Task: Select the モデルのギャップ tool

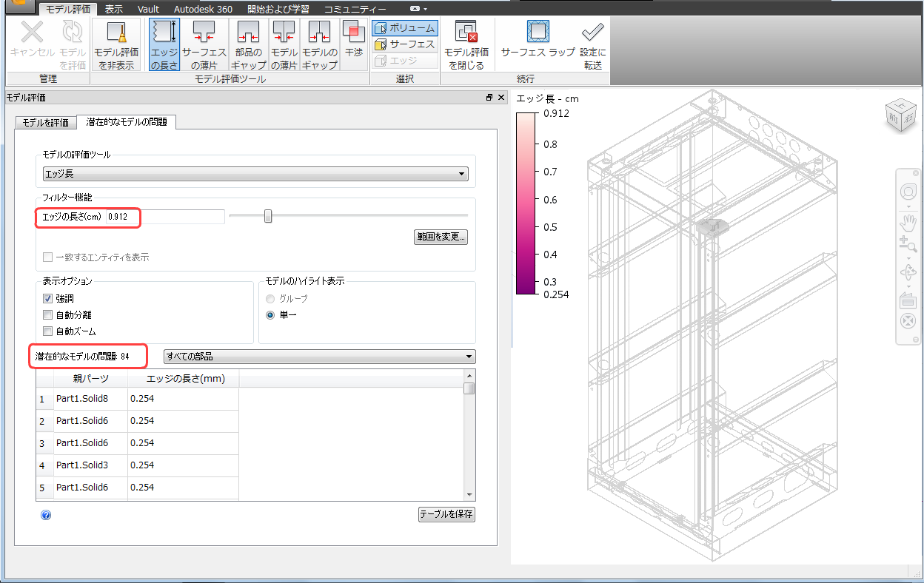Action: point(320,43)
